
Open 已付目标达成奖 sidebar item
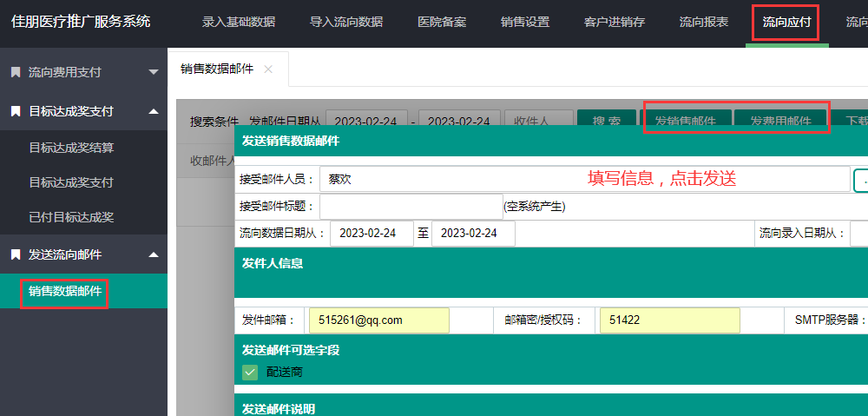click(x=71, y=217)
